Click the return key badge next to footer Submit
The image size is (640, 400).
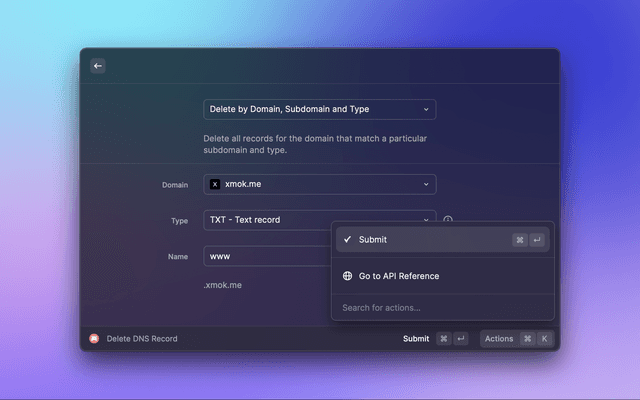coord(461,339)
